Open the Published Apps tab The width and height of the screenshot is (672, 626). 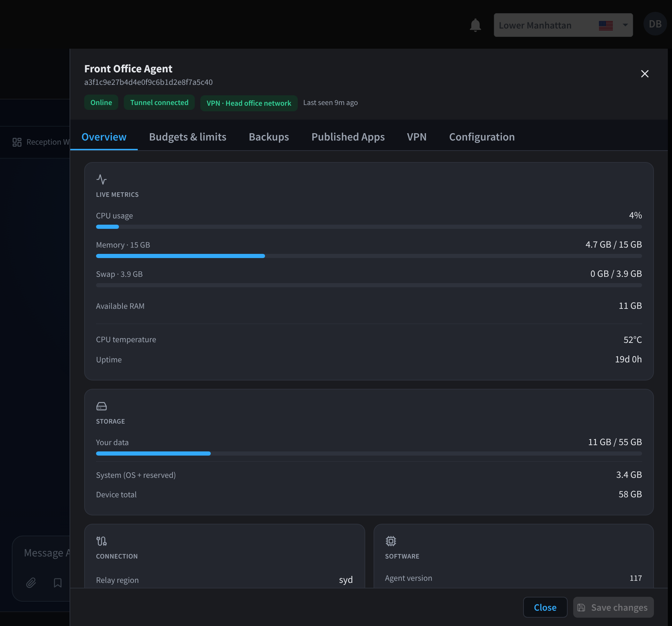pos(348,137)
